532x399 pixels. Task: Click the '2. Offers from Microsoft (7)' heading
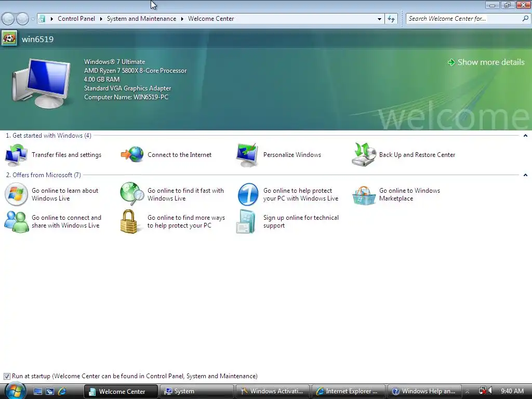pyautogui.click(x=44, y=175)
